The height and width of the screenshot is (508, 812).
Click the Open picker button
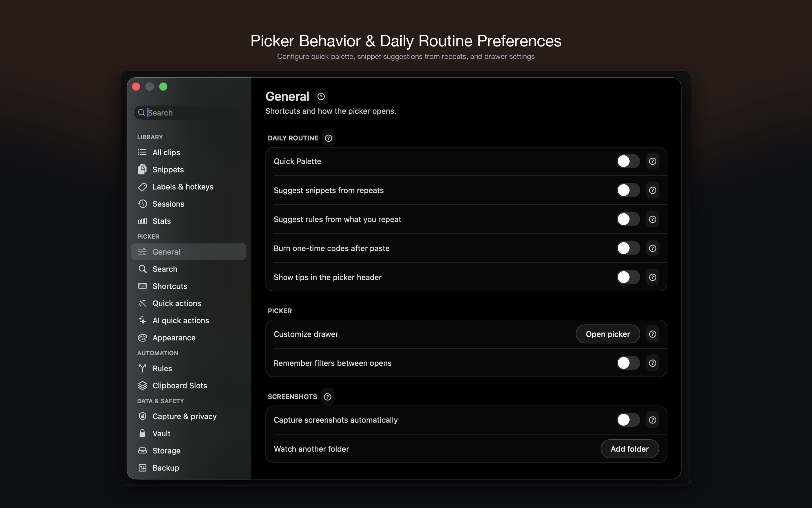click(608, 334)
